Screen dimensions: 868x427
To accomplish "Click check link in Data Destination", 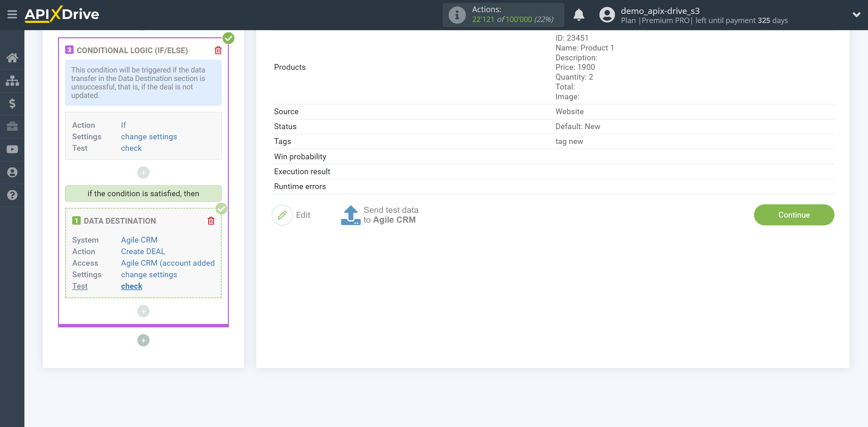I will click(x=132, y=286).
